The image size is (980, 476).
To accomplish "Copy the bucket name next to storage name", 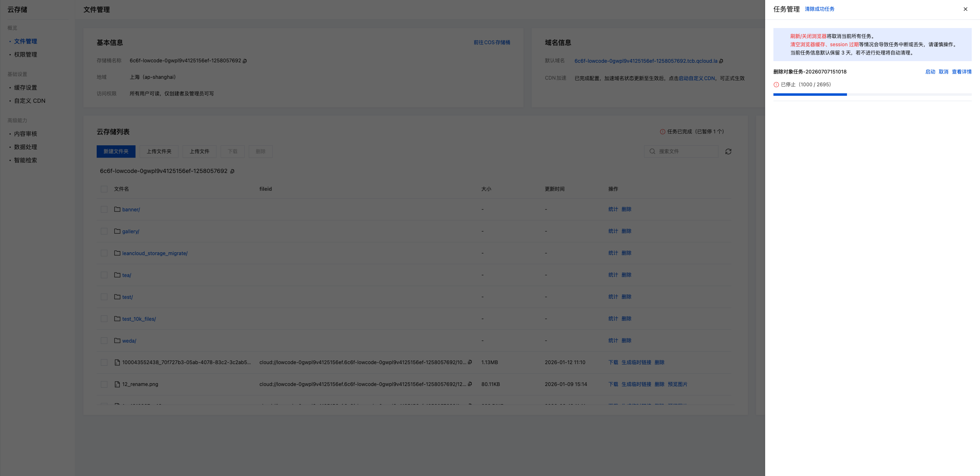I will pos(245,61).
